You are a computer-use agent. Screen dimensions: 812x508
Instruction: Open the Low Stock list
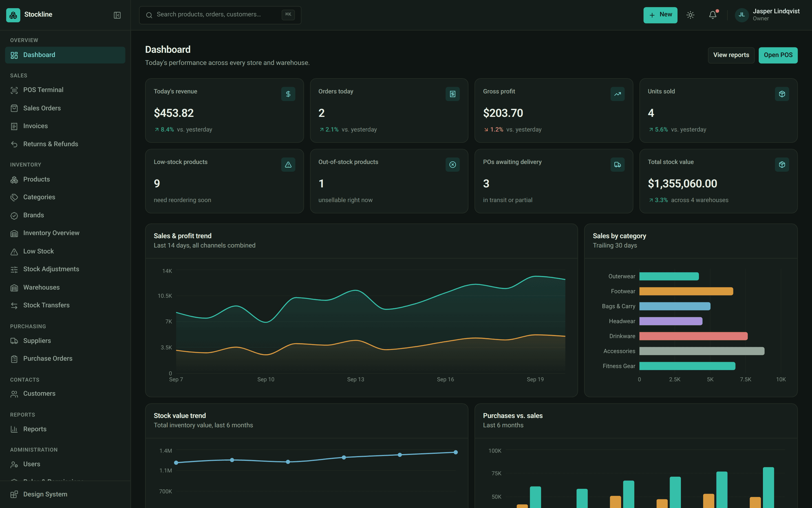click(65, 251)
